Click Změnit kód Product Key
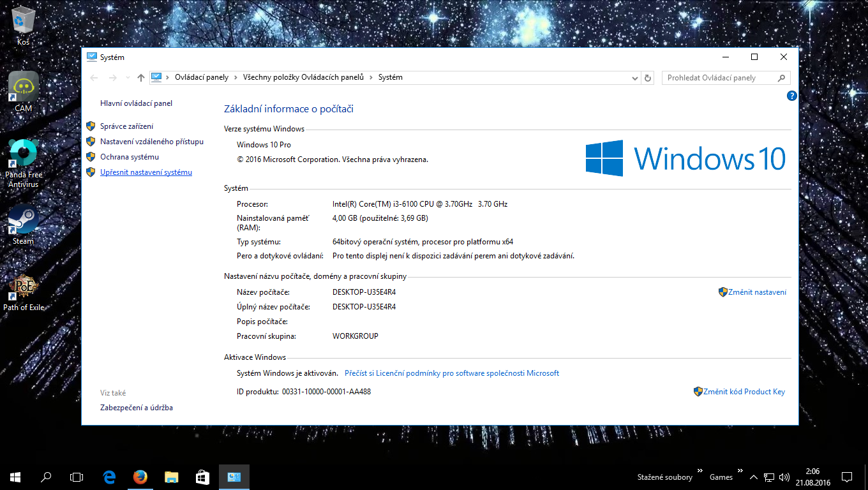The width and height of the screenshot is (868, 490). (x=744, y=392)
